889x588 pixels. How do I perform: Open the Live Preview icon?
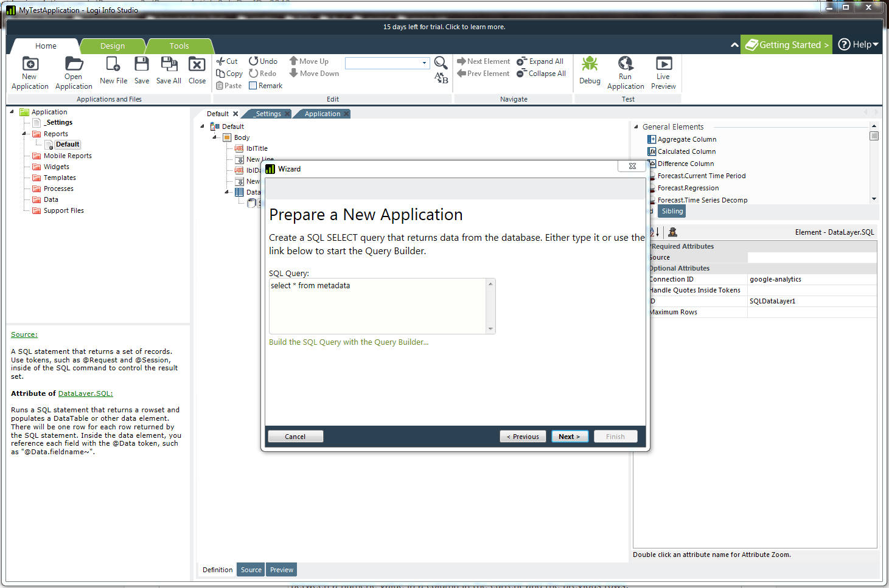click(663, 64)
